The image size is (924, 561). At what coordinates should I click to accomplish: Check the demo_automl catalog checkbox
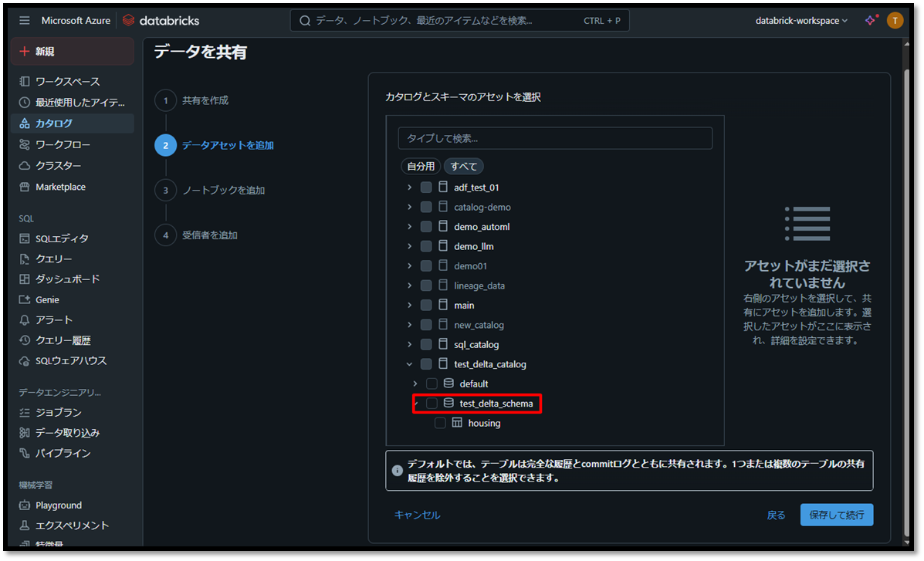coord(426,227)
